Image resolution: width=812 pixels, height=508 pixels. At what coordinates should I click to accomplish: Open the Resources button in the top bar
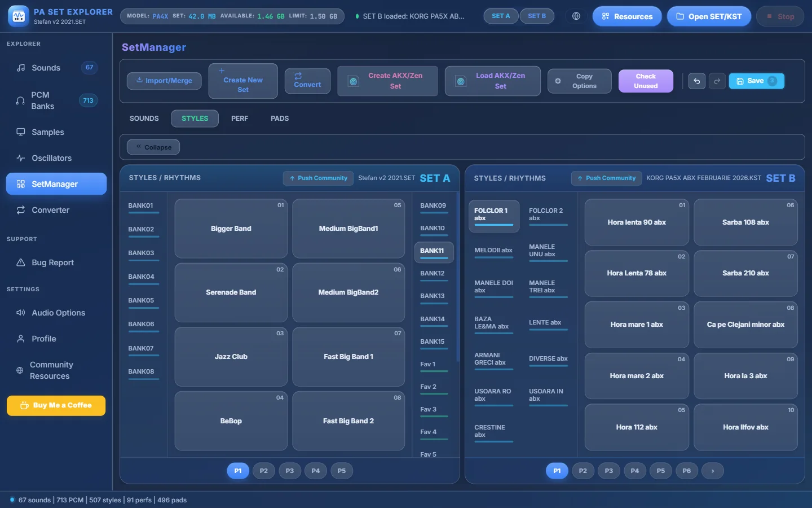627,16
